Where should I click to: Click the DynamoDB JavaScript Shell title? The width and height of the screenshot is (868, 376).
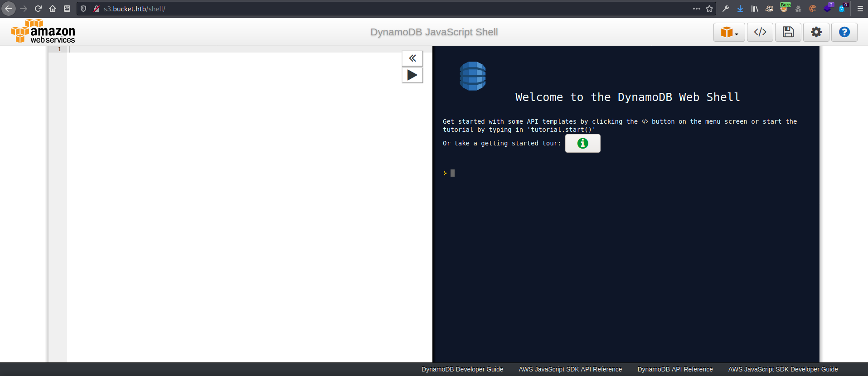click(434, 32)
